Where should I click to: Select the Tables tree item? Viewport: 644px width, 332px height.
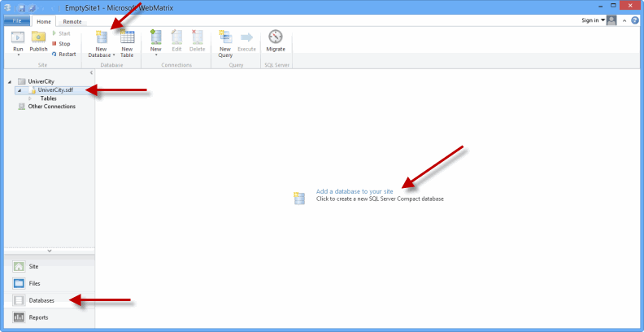pos(49,98)
